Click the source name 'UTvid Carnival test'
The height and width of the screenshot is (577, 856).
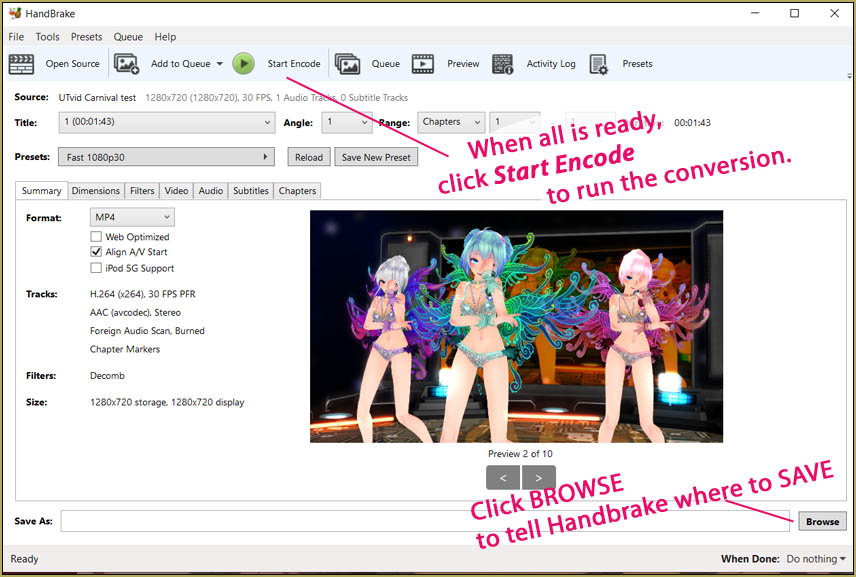tap(97, 98)
